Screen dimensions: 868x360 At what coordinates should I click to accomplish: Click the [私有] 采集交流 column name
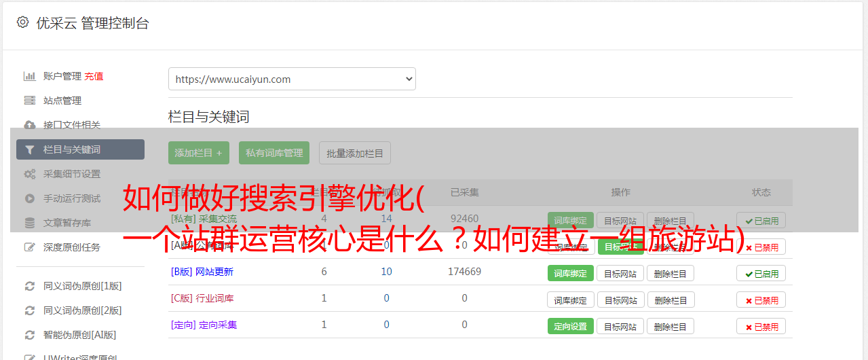click(x=204, y=219)
